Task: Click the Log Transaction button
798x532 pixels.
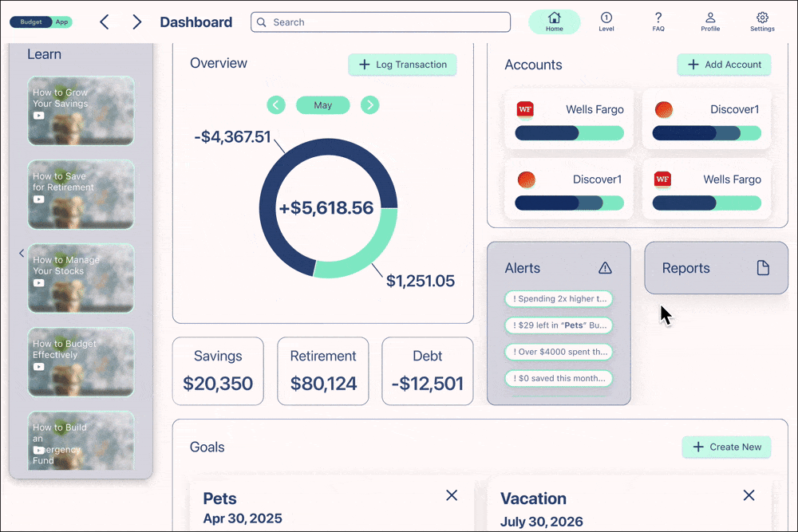Action: 402,65
